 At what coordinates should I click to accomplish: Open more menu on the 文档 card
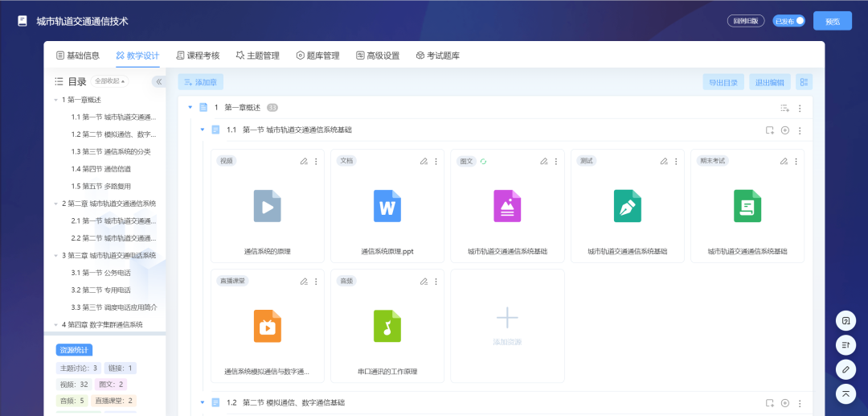click(436, 161)
